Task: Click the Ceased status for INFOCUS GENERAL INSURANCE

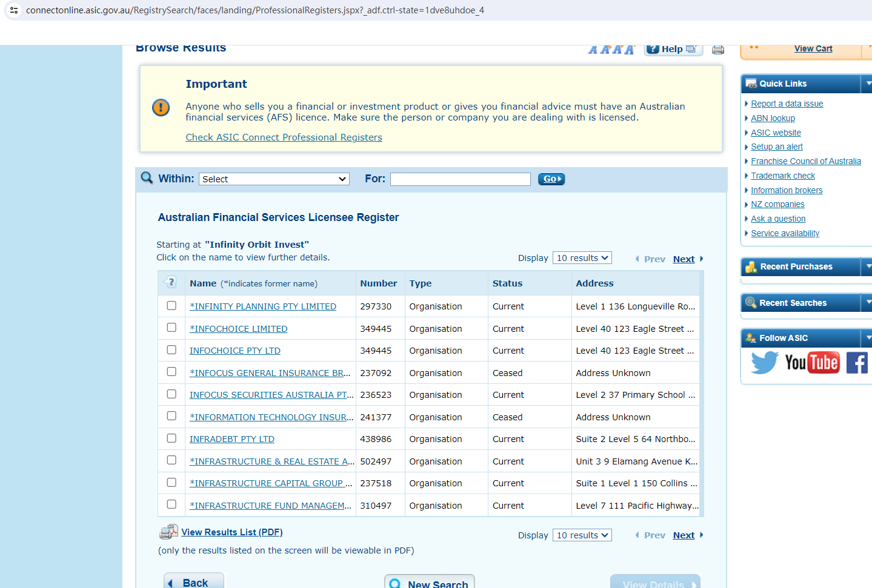Action: point(507,373)
